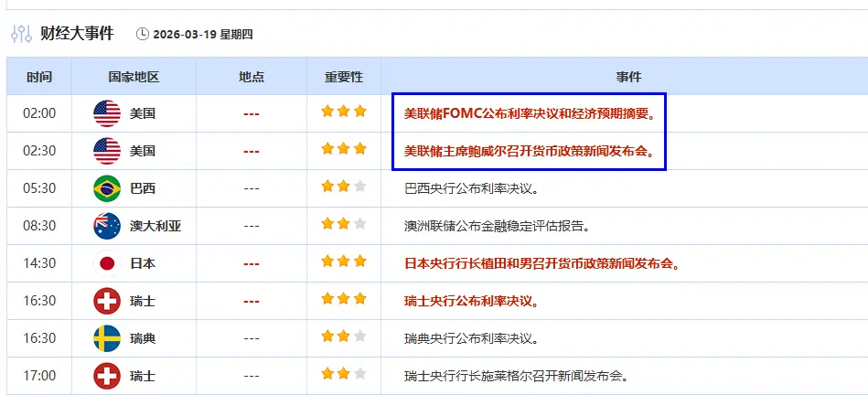Image resolution: width=868 pixels, height=395 pixels.
Task: Click the 国家地区 column header
Action: coord(134,76)
